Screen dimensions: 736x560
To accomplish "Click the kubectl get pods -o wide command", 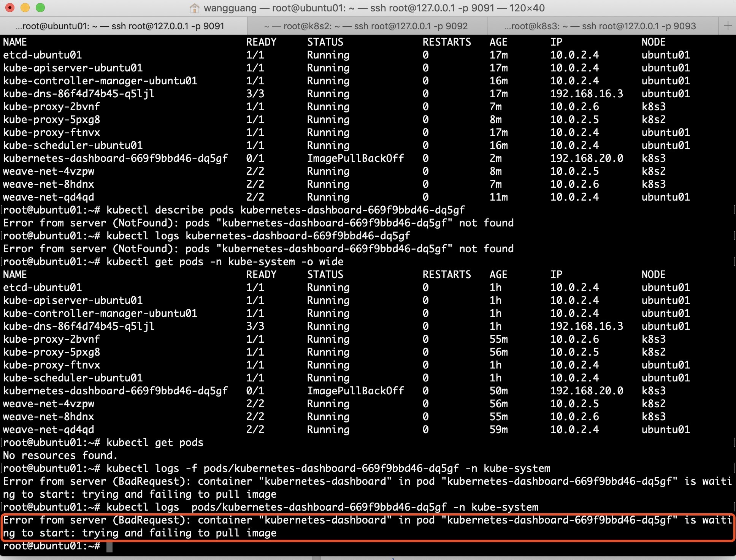I will 225,262.
